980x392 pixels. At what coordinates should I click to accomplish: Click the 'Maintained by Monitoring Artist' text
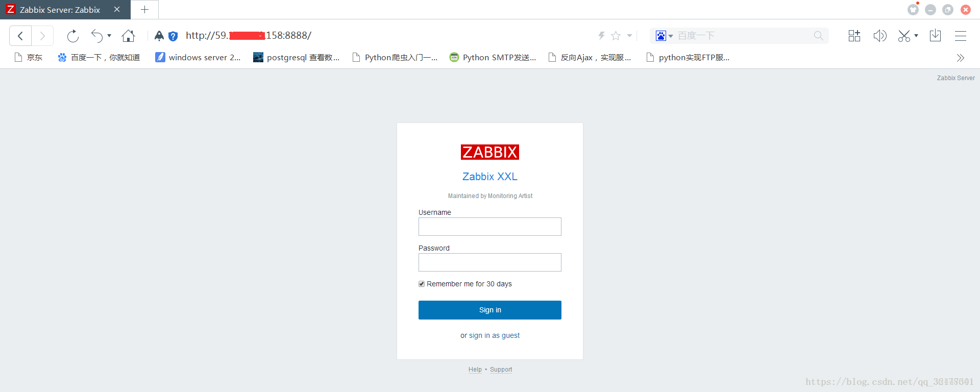pos(490,196)
